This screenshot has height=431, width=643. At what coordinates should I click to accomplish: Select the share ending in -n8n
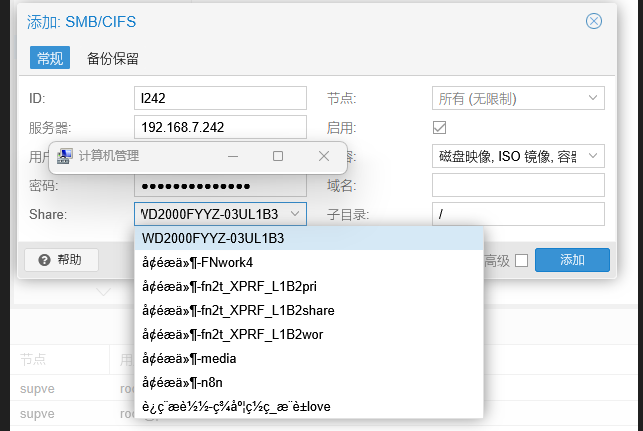tap(309, 383)
